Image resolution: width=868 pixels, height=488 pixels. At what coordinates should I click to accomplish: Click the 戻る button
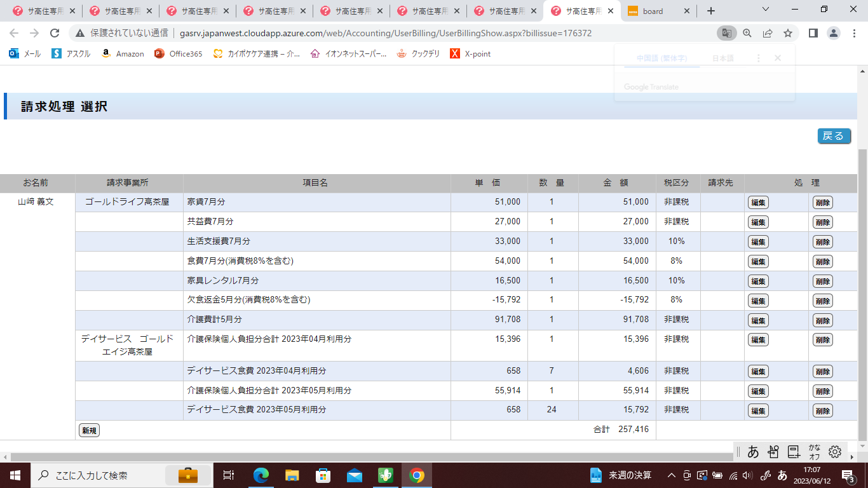pos(834,136)
